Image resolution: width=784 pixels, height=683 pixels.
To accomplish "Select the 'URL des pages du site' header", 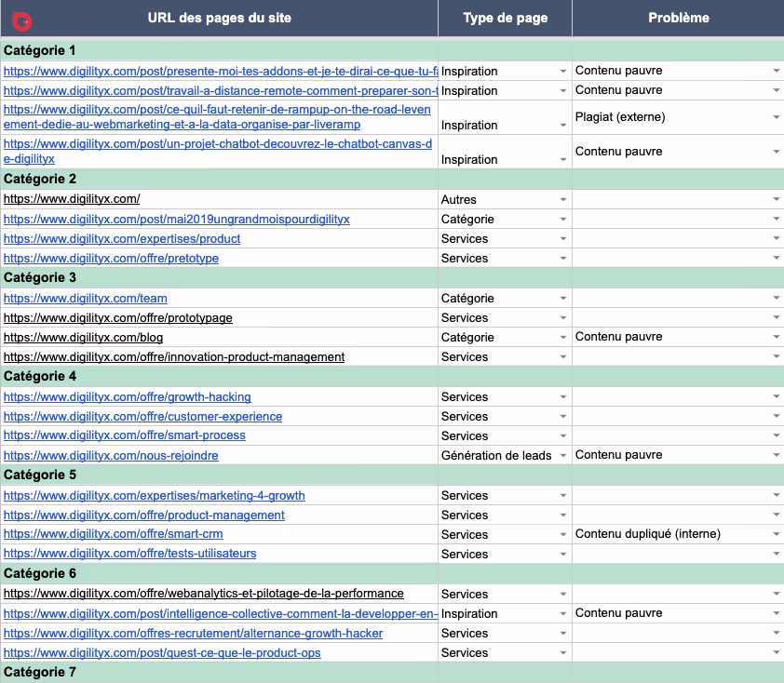I will point(219,18).
